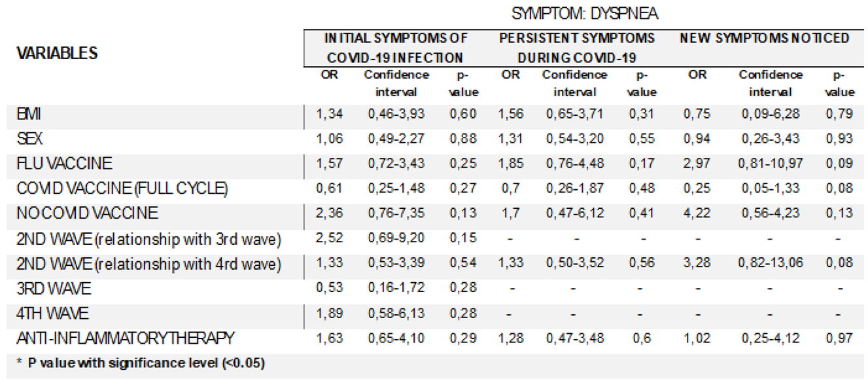The image size is (868, 383).
Task: Select the 4TH WAVE row label
Action: click(54, 314)
